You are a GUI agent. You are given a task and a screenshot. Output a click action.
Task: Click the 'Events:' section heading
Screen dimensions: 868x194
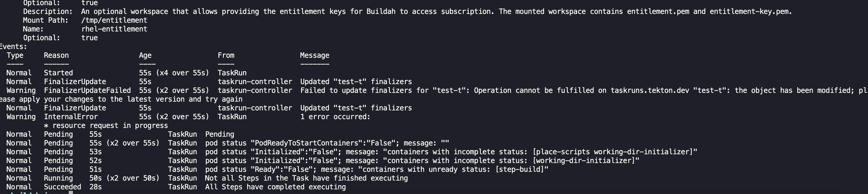click(13, 47)
